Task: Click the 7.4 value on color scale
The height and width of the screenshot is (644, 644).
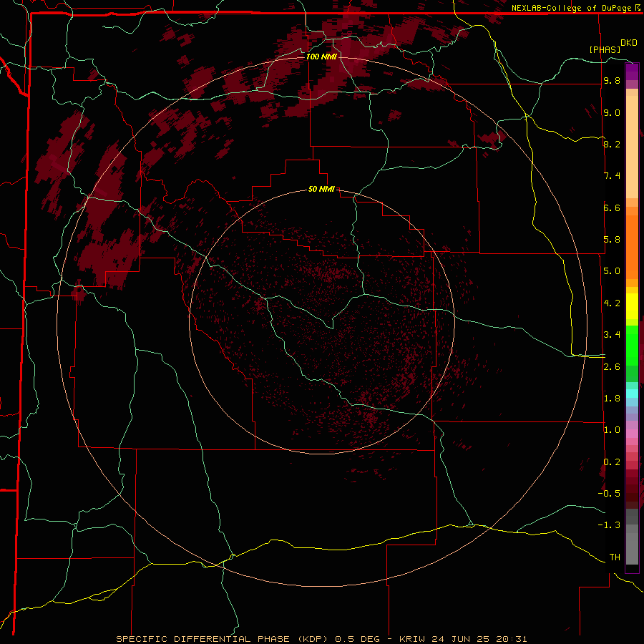Action: pyautogui.click(x=612, y=176)
